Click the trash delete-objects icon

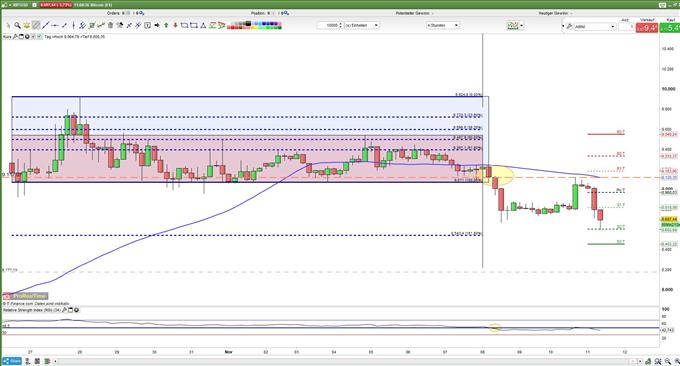[110, 26]
